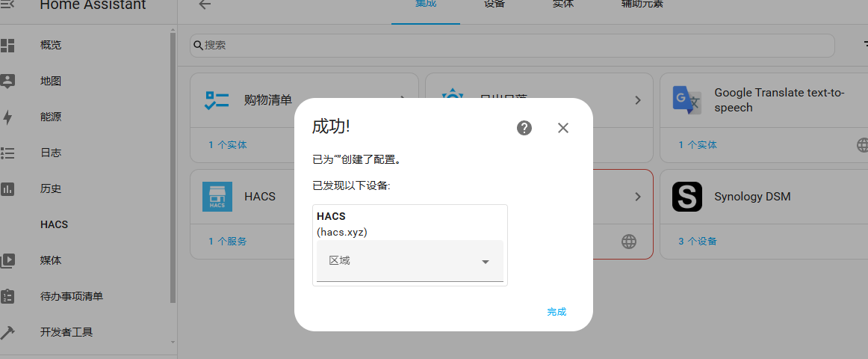Switch to the 集成 tab
Screen dimensions: 868x359
pos(426,4)
